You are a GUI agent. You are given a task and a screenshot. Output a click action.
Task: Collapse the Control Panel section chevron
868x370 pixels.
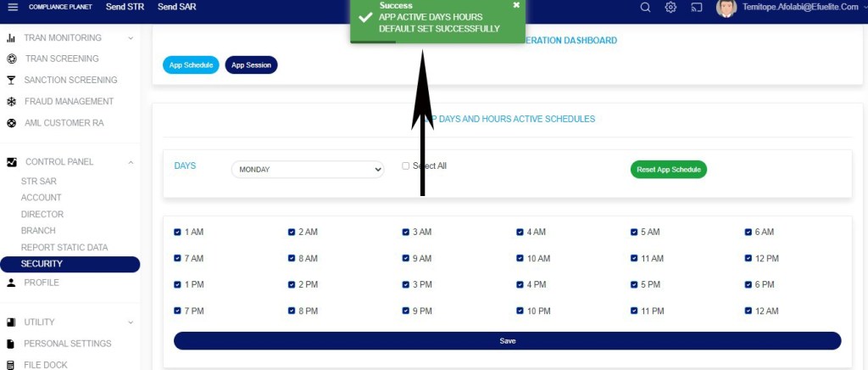tap(131, 162)
